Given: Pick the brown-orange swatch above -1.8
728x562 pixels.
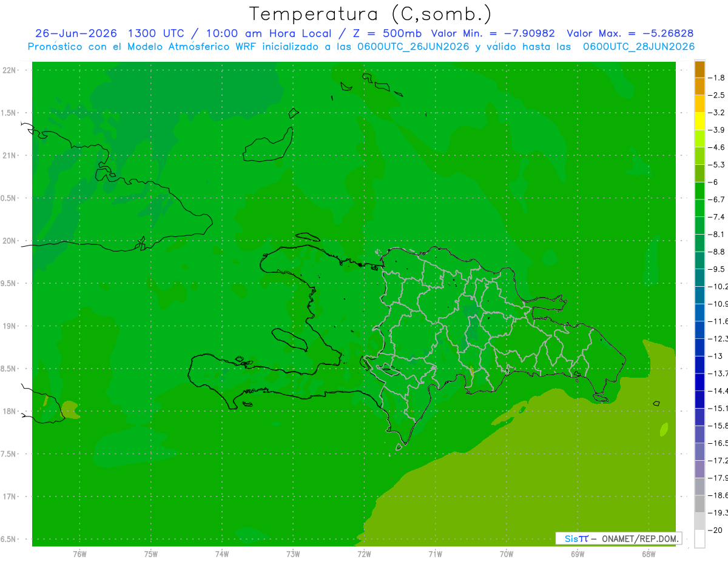Looking at the screenshot, I should coord(699,69).
